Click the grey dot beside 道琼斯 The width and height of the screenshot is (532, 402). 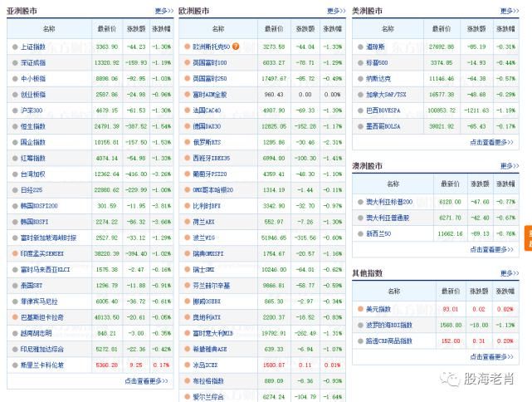[360, 47]
